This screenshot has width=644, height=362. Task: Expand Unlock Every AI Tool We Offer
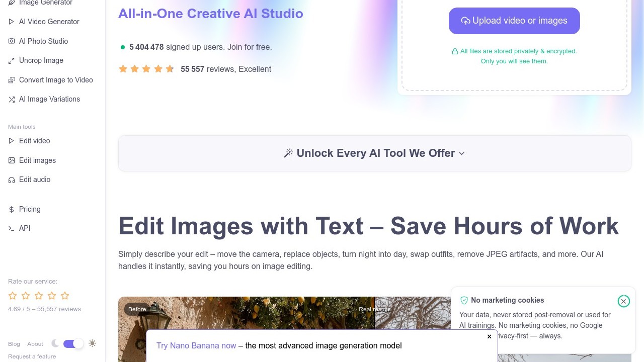pos(374,153)
